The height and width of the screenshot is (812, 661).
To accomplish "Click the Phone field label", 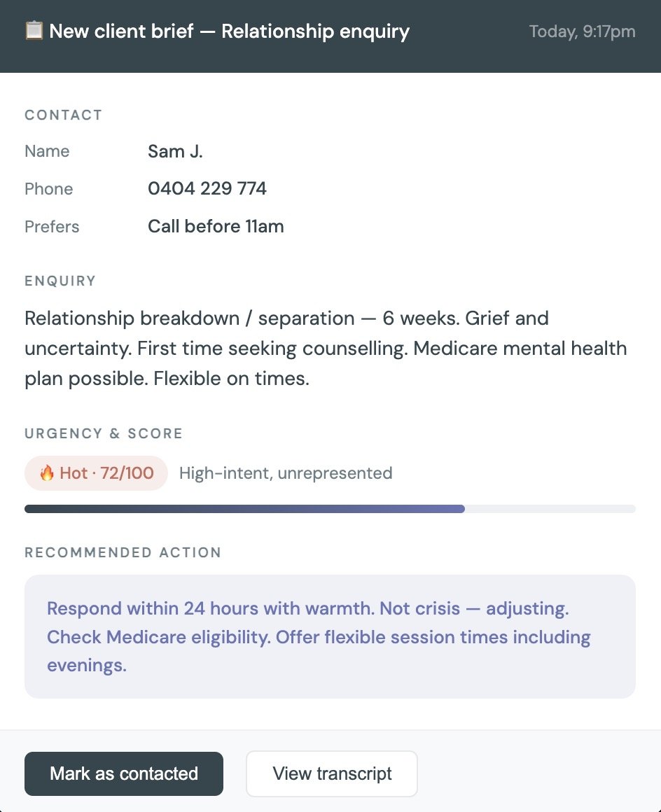I will (49, 188).
